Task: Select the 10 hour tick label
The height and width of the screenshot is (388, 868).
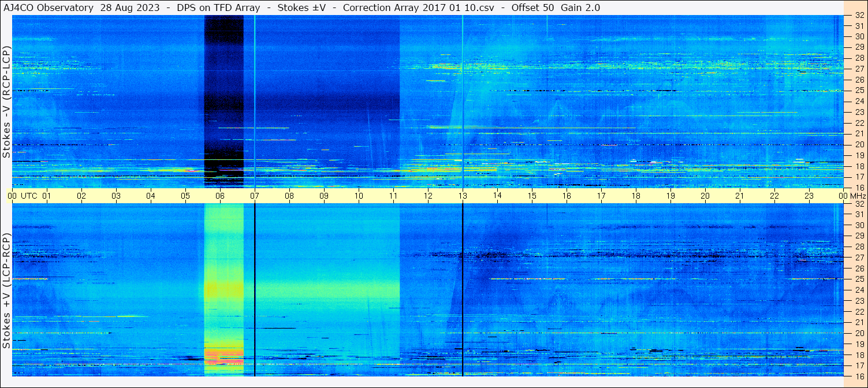Action: 359,196
